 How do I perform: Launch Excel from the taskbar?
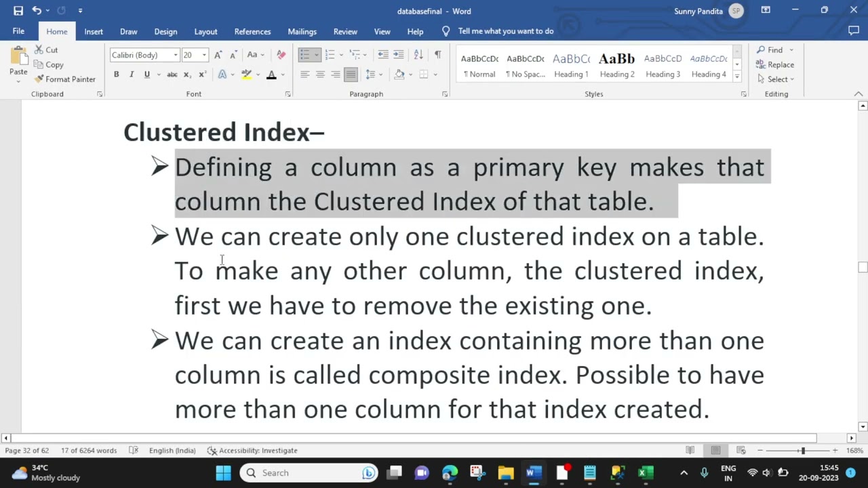pyautogui.click(x=645, y=473)
